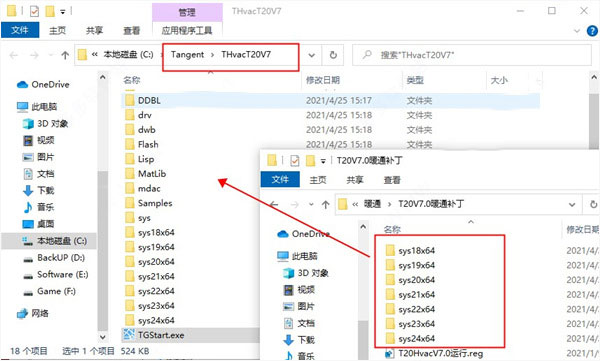Switch to 主页 tab in the 暖通补丁 window
This screenshot has width=600, height=361.
pyautogui.click(x=318, y=180)
